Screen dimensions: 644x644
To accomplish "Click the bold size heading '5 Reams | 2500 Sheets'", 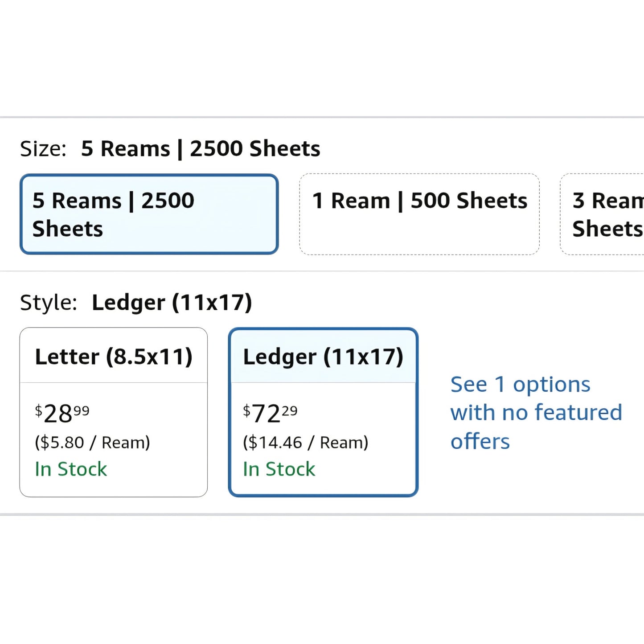I will tap(201, 149).
